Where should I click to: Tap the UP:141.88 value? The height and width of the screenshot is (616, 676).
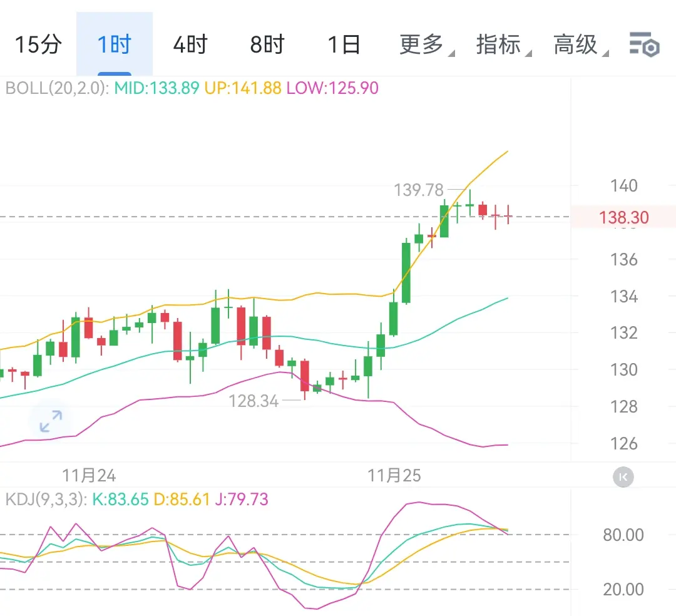(243, 88)
